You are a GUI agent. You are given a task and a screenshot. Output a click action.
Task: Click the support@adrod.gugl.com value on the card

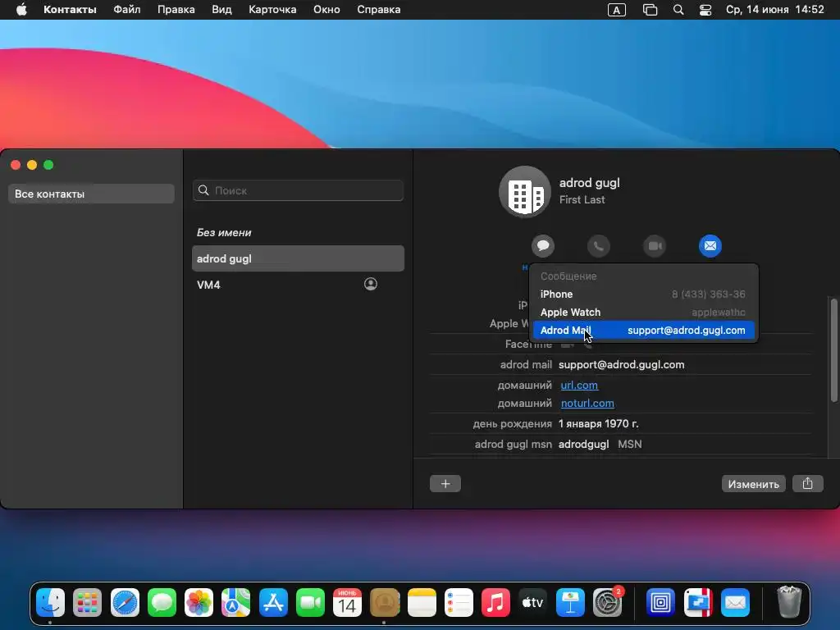[x=622, y=365]
